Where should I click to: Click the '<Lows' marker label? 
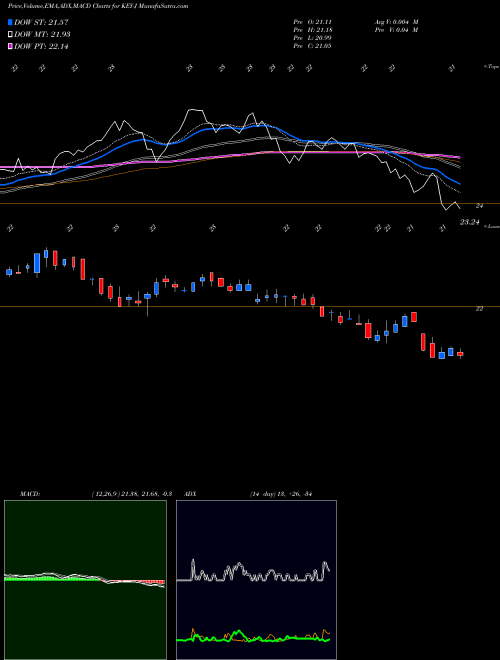[492, 226]
